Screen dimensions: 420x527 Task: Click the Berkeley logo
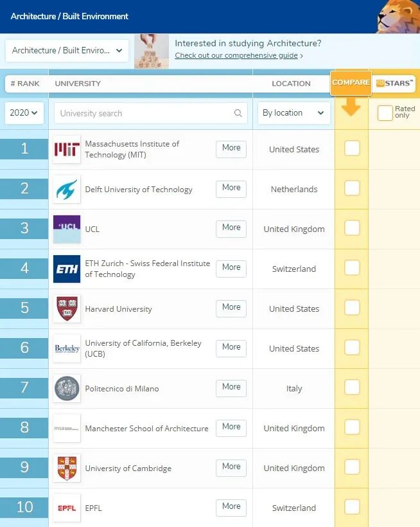pyautogui.click(x=67, y=348)
